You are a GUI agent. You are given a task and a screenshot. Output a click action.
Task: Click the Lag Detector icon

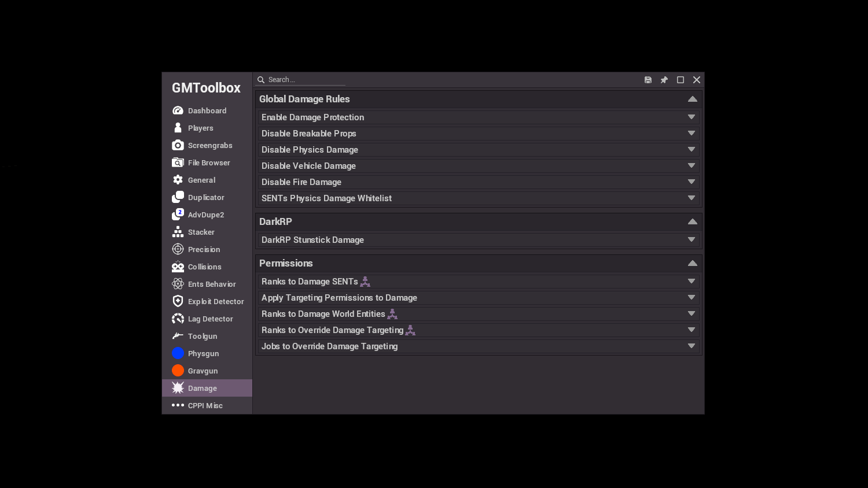(x=178, y=319)
